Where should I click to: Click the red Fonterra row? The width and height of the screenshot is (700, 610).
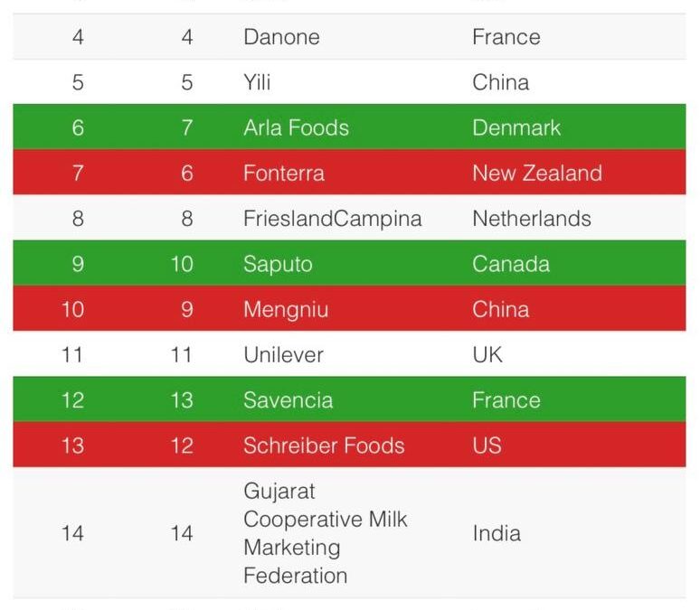[x=350, y=173]
